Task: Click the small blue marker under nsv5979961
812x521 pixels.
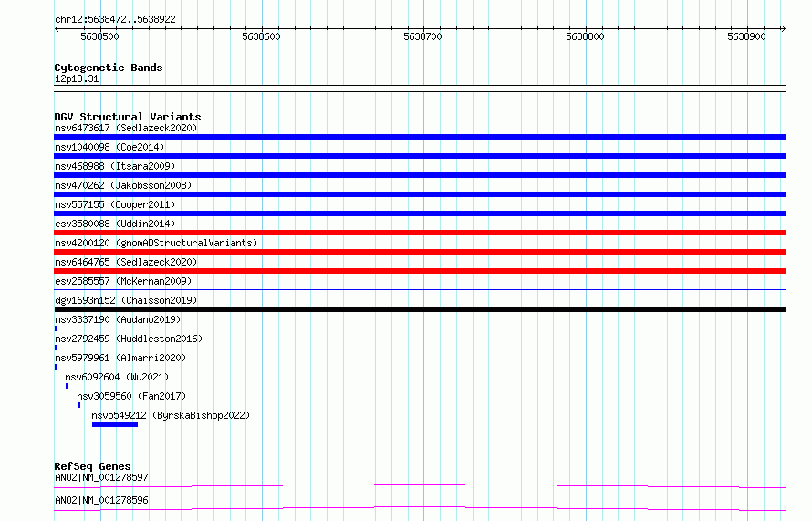Action: point(56,367)
